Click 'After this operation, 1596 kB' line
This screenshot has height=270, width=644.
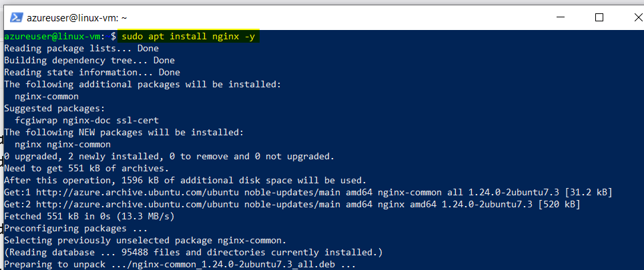coord(186,180)
